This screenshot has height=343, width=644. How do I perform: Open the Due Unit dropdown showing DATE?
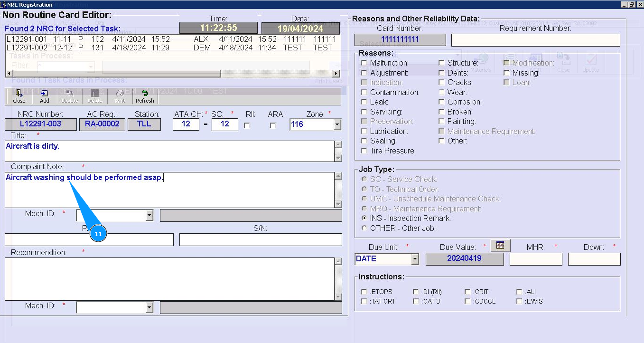415,259
